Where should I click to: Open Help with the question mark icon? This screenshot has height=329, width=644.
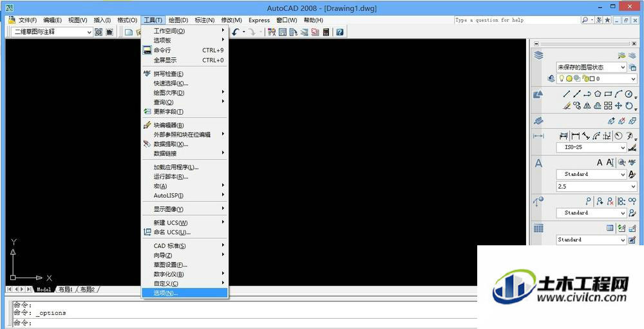point(339,32)
